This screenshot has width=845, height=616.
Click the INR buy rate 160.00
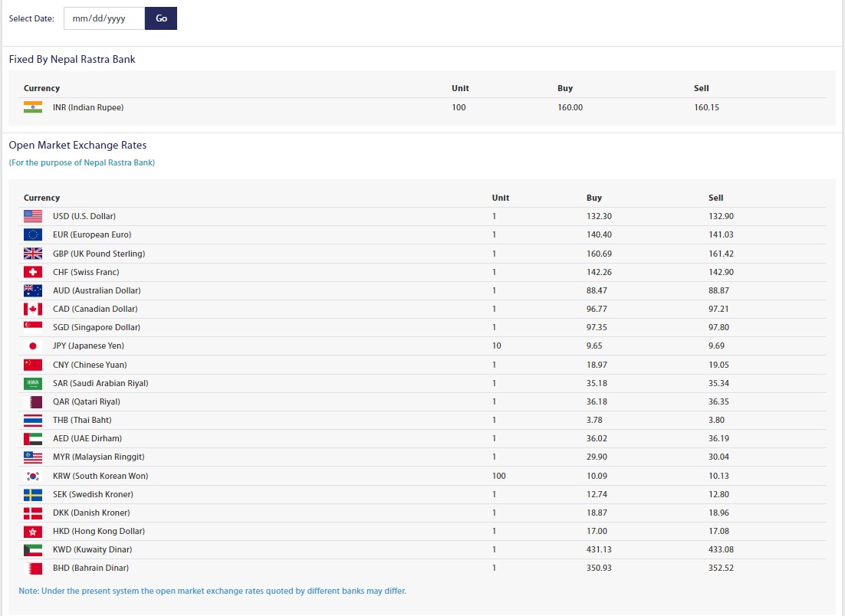click(570, 107)
